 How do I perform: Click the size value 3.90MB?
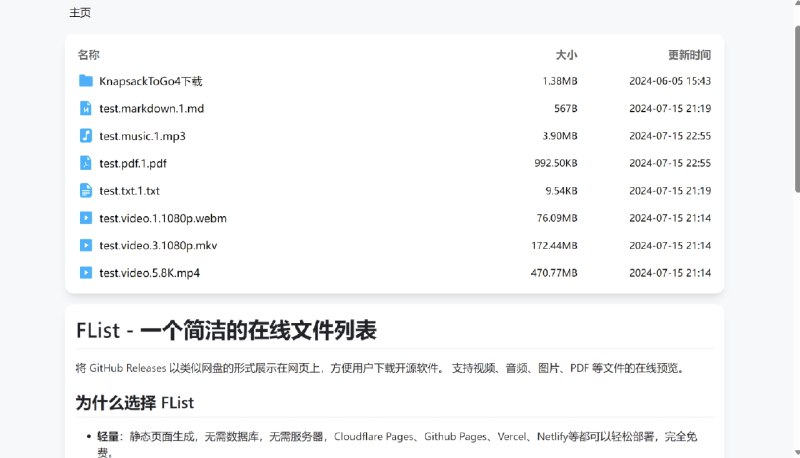click(560, 136)
